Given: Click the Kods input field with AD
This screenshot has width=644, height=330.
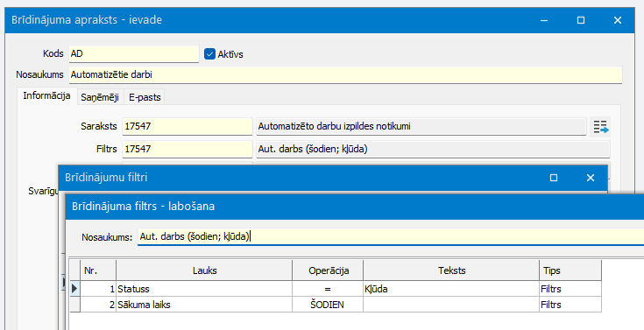Looking at the screenshot, I should pos(134,53).
